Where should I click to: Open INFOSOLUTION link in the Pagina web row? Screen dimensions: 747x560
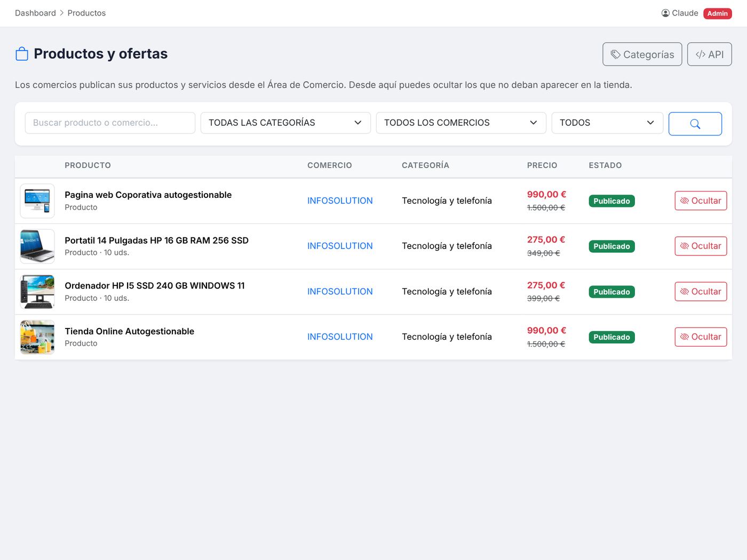point(340,201)
